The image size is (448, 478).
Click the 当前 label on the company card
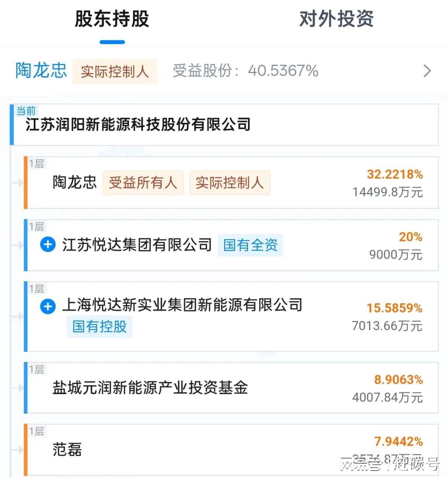[x=26, y=110]
